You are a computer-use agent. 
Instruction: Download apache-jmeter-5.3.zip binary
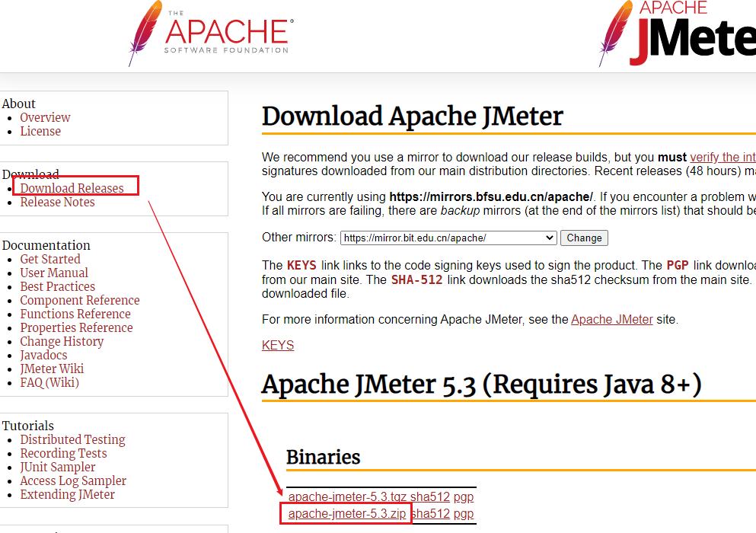(x=346, y=514)
